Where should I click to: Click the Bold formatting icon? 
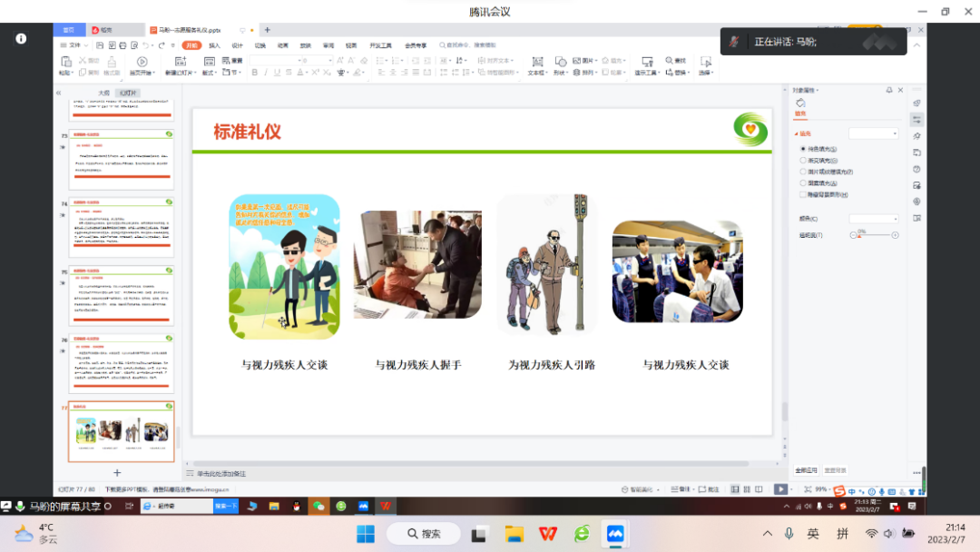coord(254,73)
